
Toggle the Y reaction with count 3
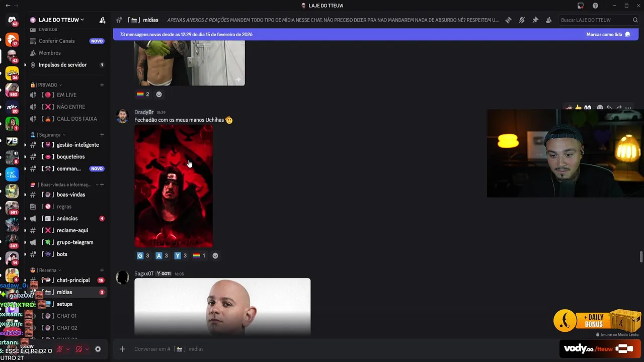[181, 255]
